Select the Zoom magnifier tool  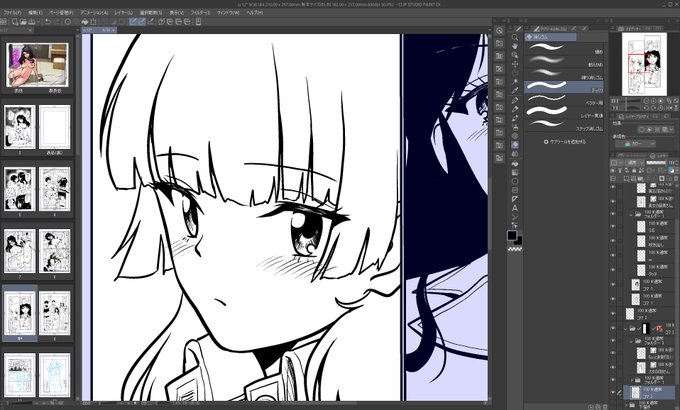point(515,37)
